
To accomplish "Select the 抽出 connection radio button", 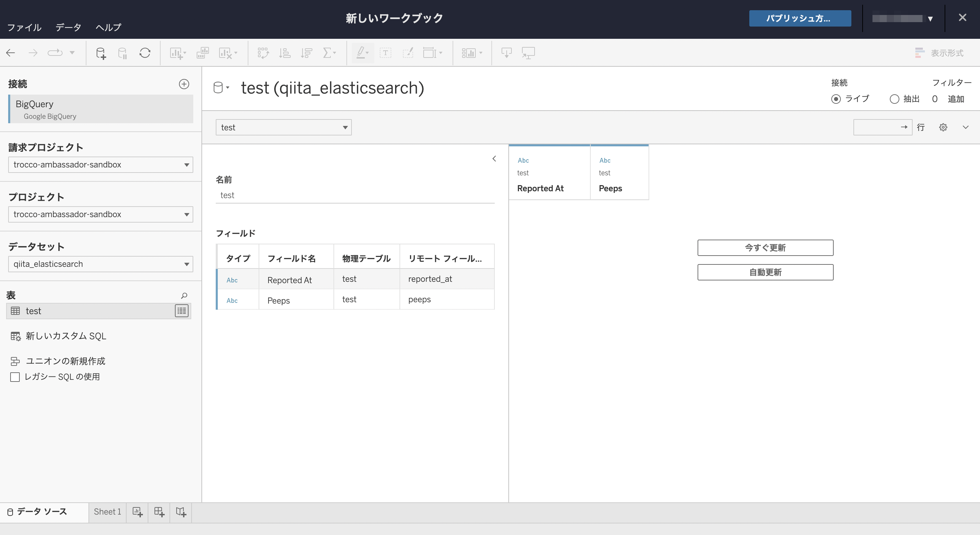I will (x=895, y=99).
